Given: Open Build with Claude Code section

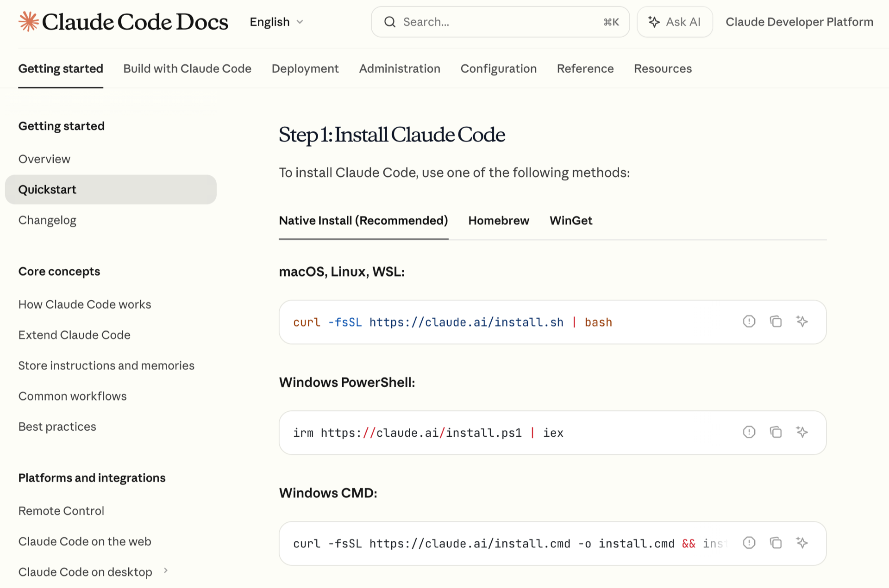Looking at the screenshot, I should pyautogui.click(x=187, y=68).
